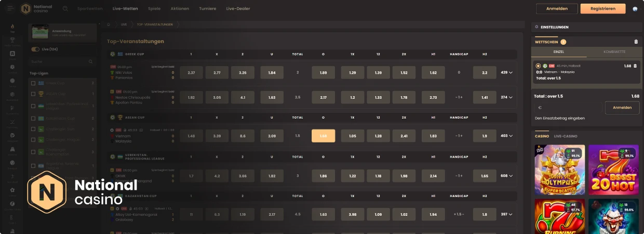The width and height of the screenshot is (644, 234).
Task: Select the highlighted 1.68 over odds
Action: click(x=323, y=136)
